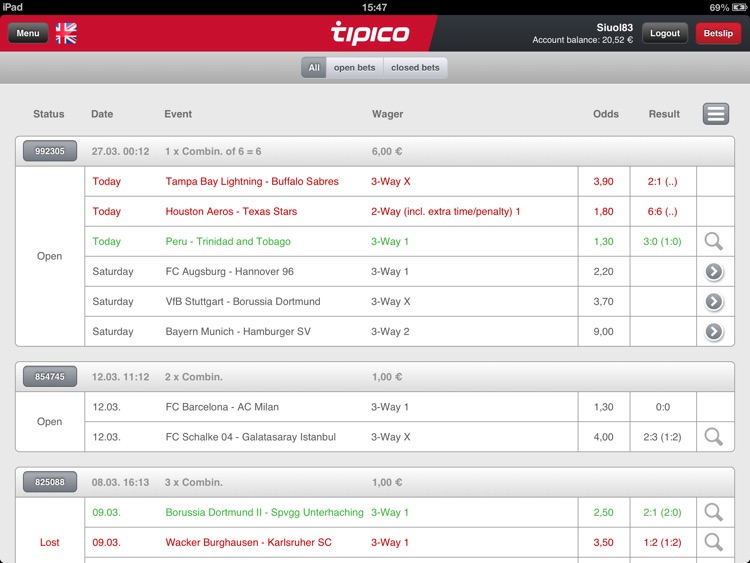The image size is (750, 563).
Task: Magnify Wacker Burghausen - Karlsruher SC result
Action: point(713,542)
